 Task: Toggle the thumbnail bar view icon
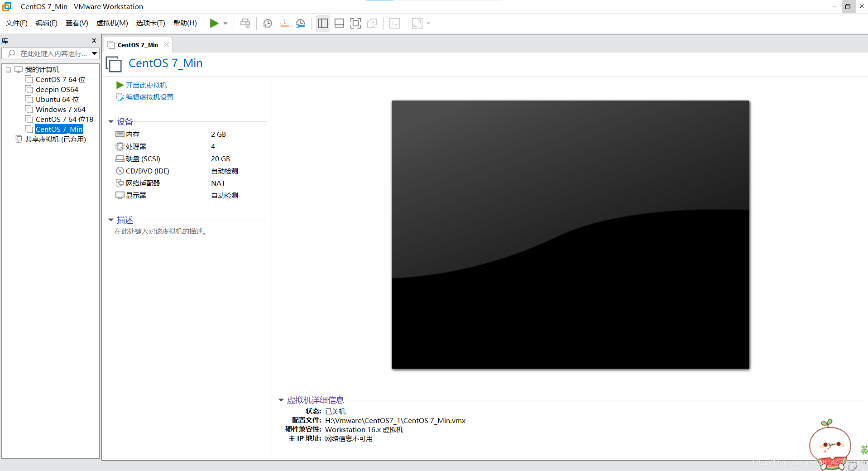(339, 23)
